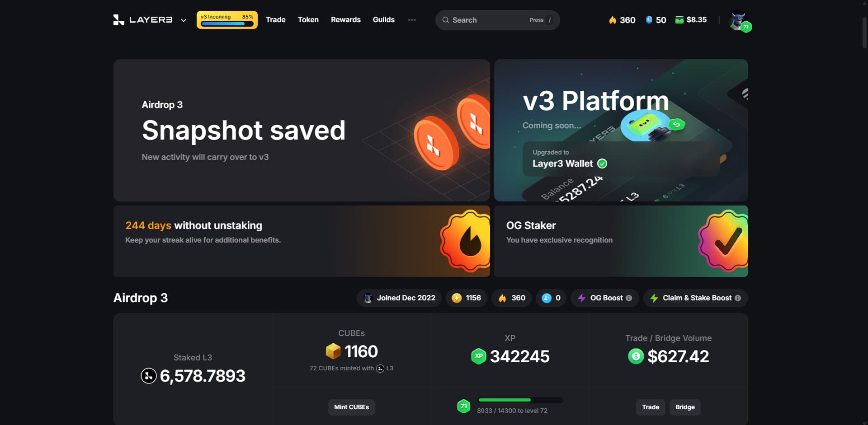This screenshot has height=425, width=868.
Task: Focus the Search input field
Action: tap(497, 20)
